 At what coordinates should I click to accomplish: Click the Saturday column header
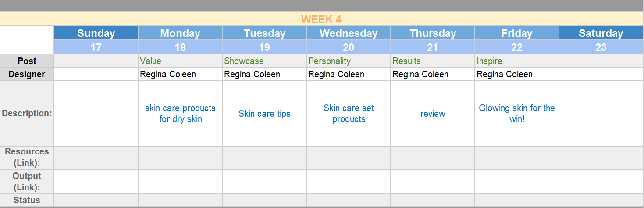[x=601, y=33]
